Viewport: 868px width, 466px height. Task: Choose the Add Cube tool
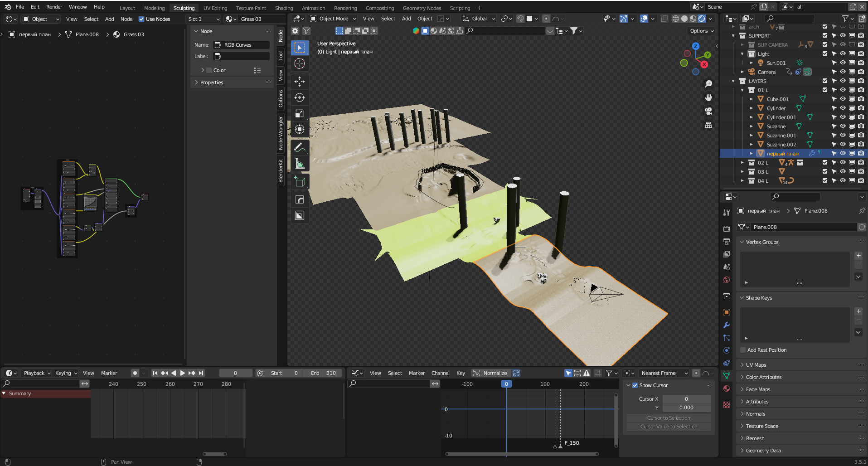pyautogui.click(x=300, y=182)
